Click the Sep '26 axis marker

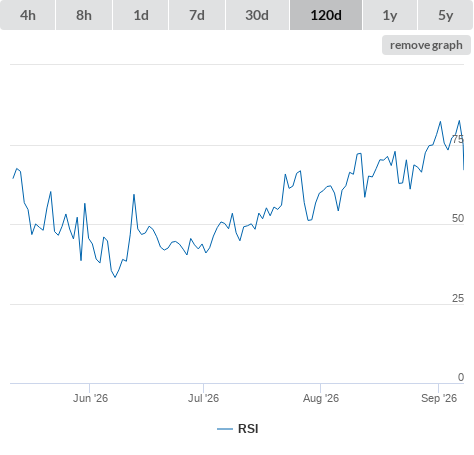439,398
